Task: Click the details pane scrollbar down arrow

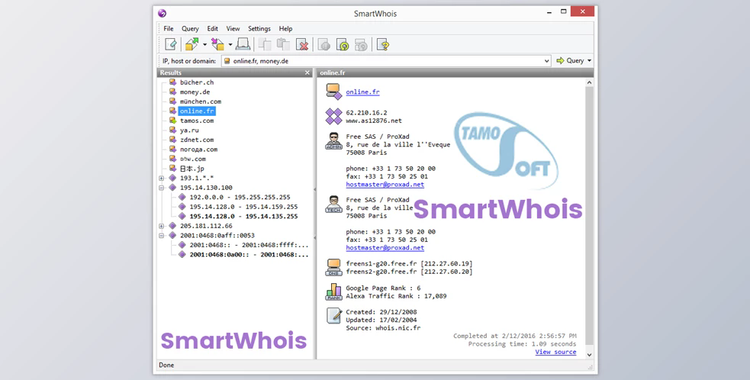Action: (589, 355)
